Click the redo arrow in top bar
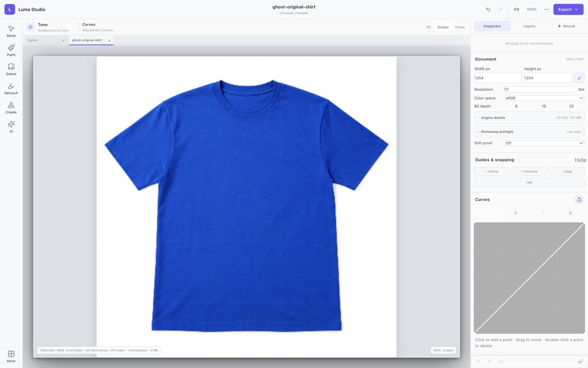 [500, 10]
